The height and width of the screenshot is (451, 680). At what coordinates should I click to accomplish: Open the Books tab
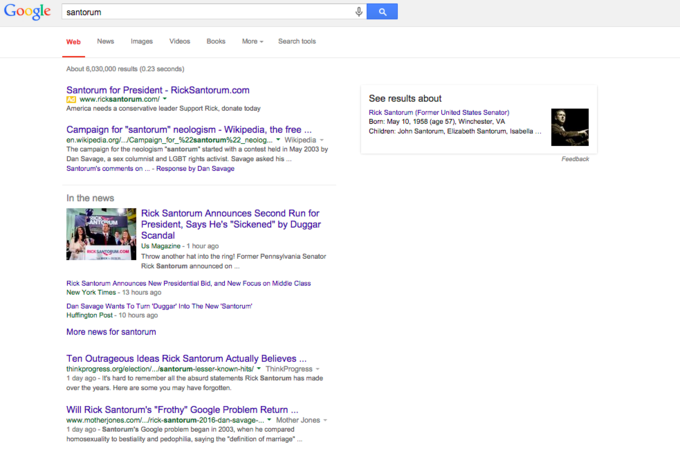[216, 41]
